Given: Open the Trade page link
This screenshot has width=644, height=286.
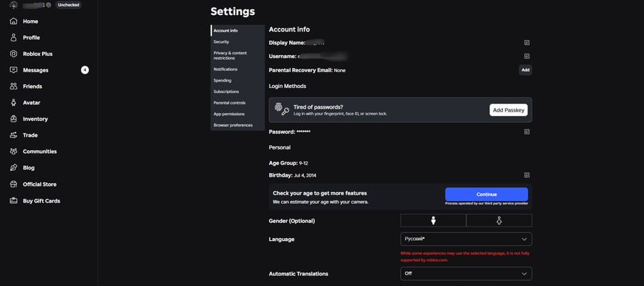Looking at the screenshot, I should (x=30, y=135).
